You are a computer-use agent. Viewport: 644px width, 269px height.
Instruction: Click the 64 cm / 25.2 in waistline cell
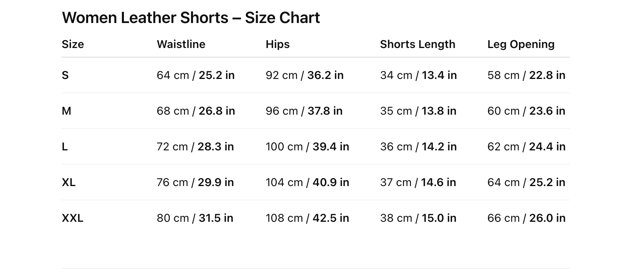click(x=195, y=75)
